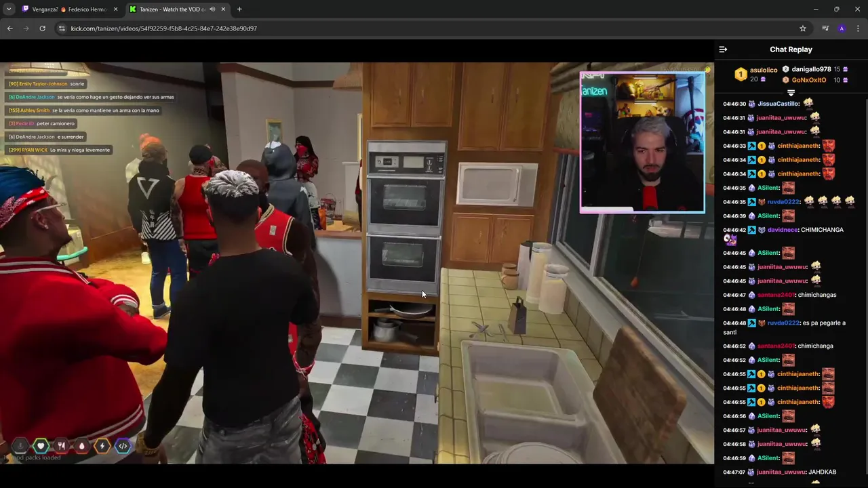Switch to the Venganza Federico tab
This screenshot has height=488, width=868.
(70, 9)
